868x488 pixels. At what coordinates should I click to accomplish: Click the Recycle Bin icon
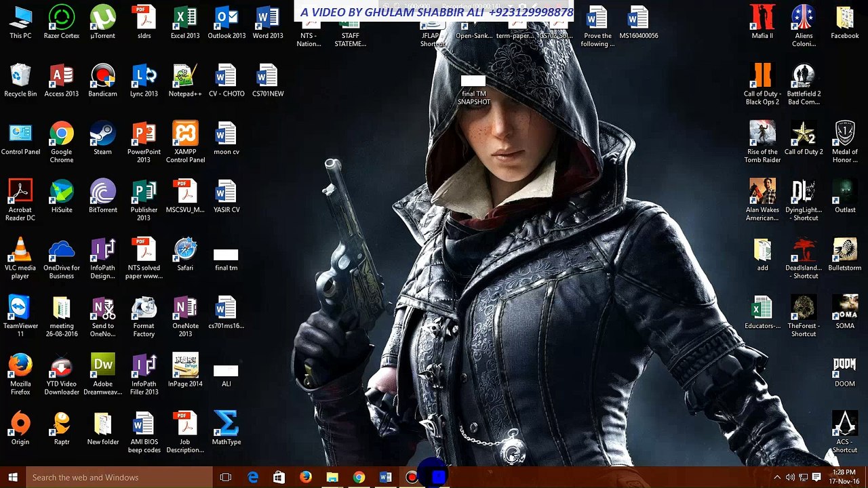[20, 77]
